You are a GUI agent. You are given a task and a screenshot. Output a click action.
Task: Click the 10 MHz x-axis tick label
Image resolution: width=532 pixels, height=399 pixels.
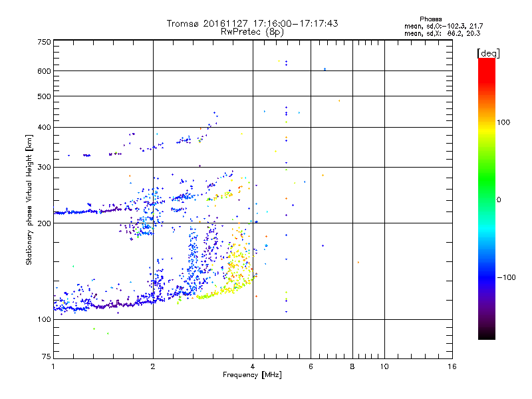click(384, 366)
